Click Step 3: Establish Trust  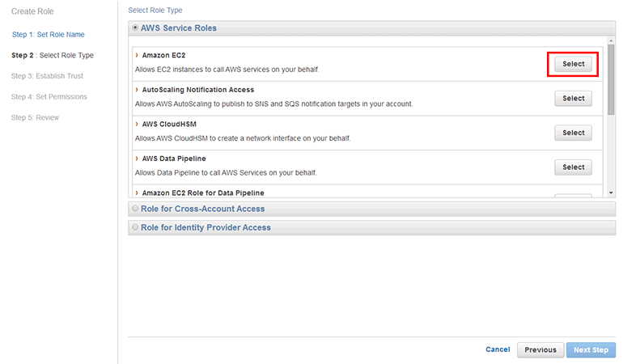coord(47,76)
